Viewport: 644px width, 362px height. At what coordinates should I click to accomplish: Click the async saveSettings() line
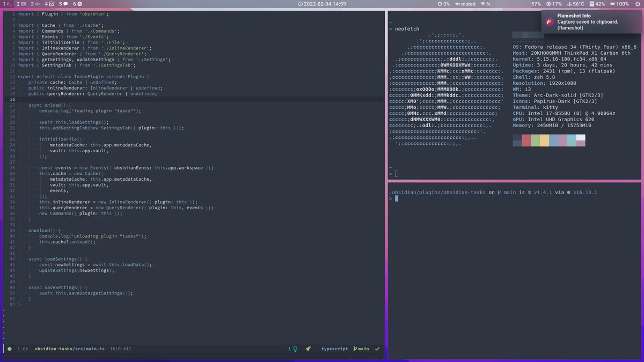pyautogui.click(x=58, y=288)
